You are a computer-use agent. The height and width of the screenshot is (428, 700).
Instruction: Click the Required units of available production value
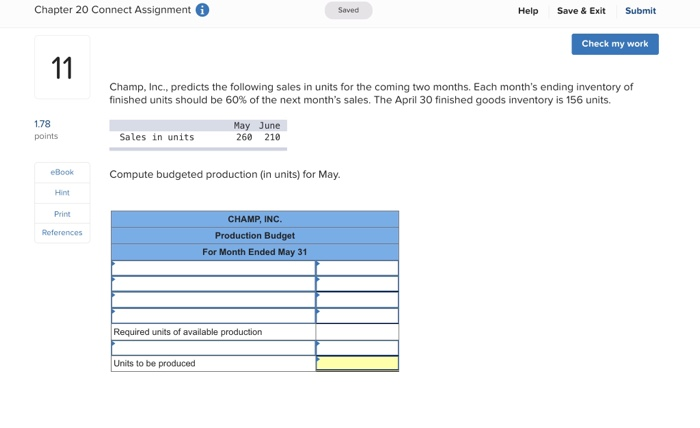pyautogui.click(x=357, y=332)
